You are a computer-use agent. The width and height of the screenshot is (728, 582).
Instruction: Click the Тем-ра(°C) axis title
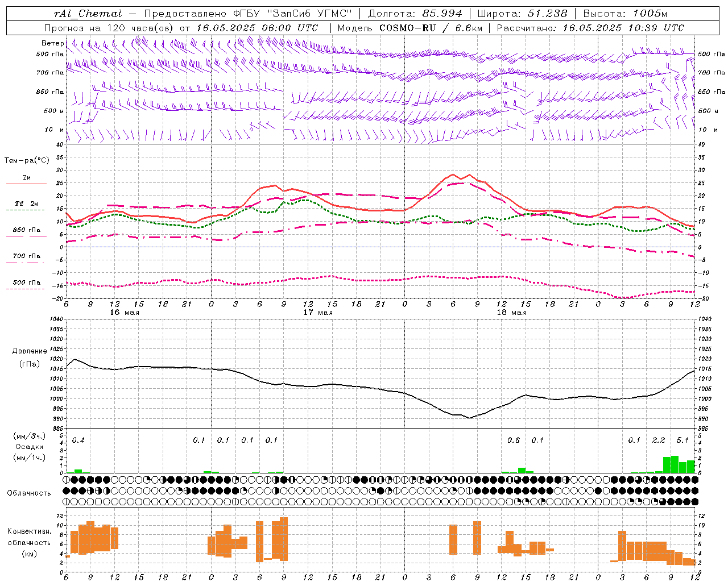pos(27,161)
